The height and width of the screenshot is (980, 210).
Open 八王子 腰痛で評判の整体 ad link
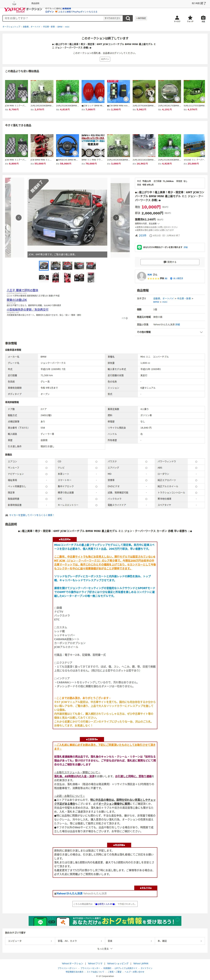pyautogui.click(x=22, y=290)
